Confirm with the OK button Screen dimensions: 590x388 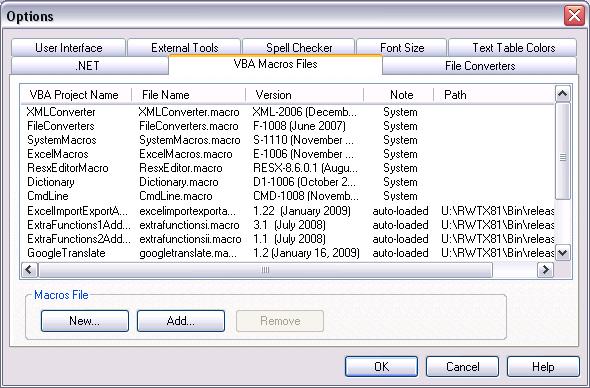click(x=381, y=367)
